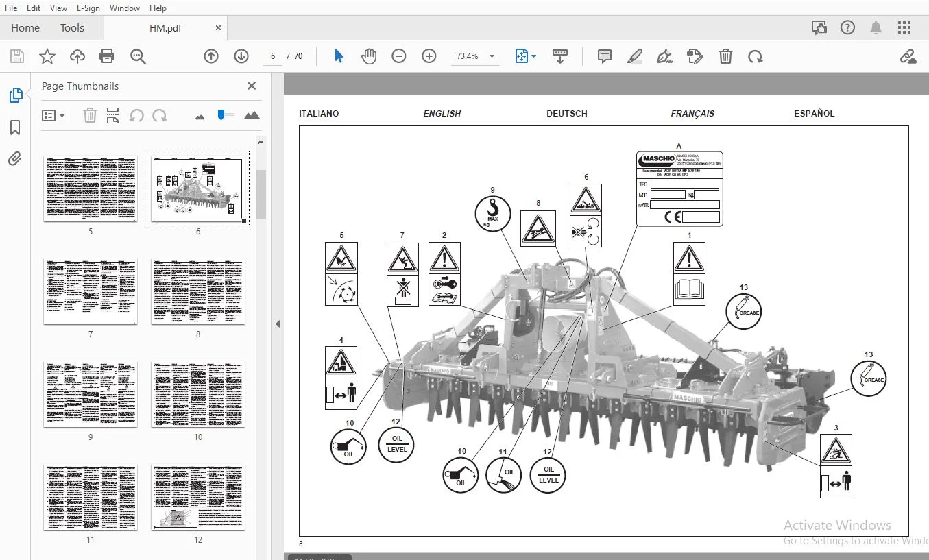
Task: Click the delete trash icon in toolbar
Action: pos(725,56)
